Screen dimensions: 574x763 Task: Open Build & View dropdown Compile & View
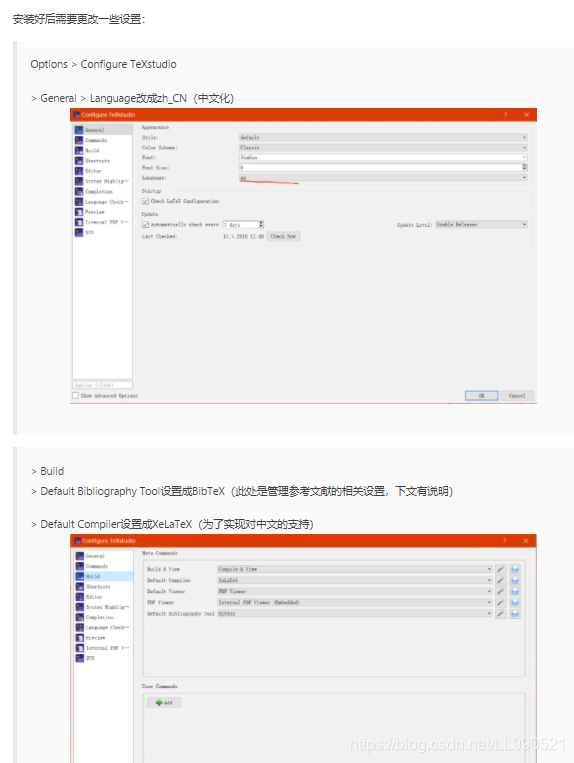(x=355, y=569)
